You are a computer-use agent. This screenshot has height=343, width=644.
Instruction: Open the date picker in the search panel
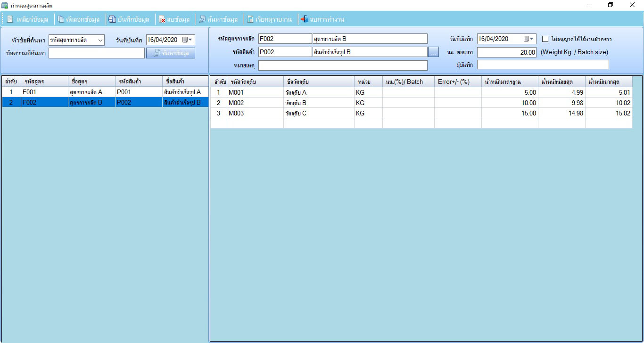coord(188,40)
